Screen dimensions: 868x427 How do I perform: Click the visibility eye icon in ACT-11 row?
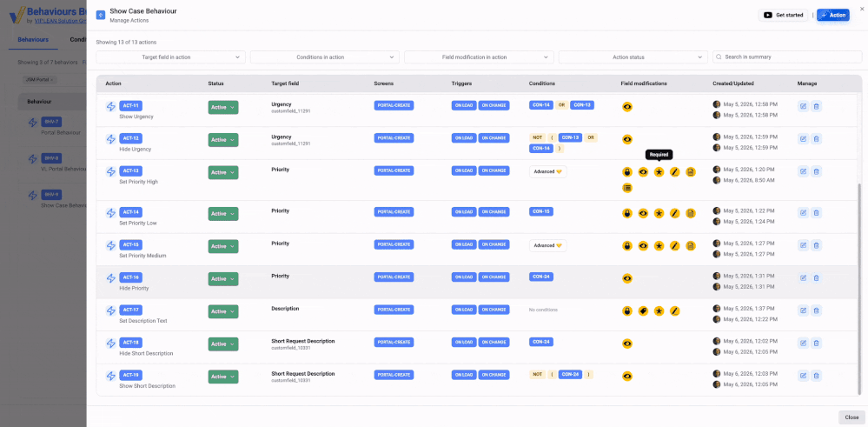coord(627,107)
